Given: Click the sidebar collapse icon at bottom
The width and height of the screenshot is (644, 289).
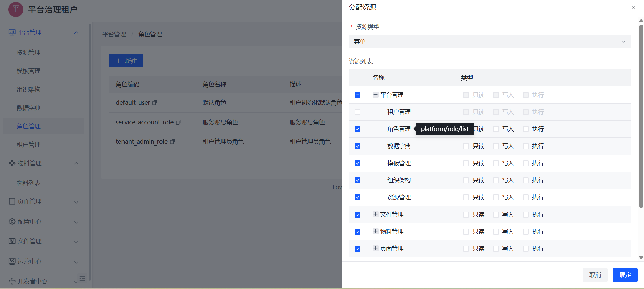Looking at the screenshot, I should (82, 278).
